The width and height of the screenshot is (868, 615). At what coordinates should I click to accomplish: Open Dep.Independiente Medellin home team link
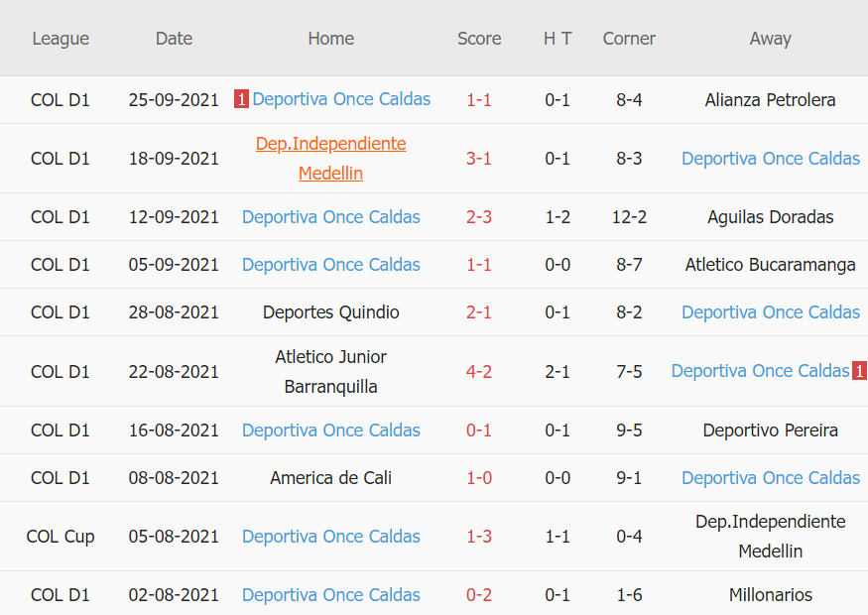click(330, 159)
